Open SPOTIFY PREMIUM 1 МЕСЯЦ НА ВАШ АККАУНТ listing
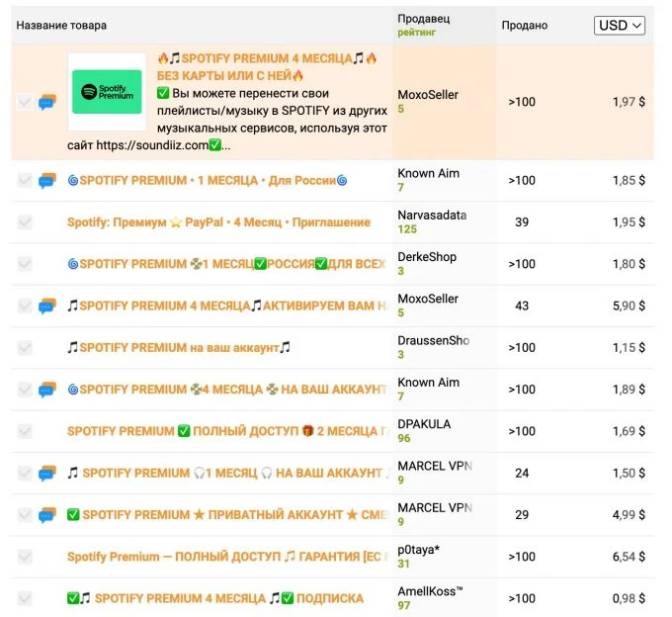Image resolution: width=672 pixels, height=617 pixels. (228, 474)
